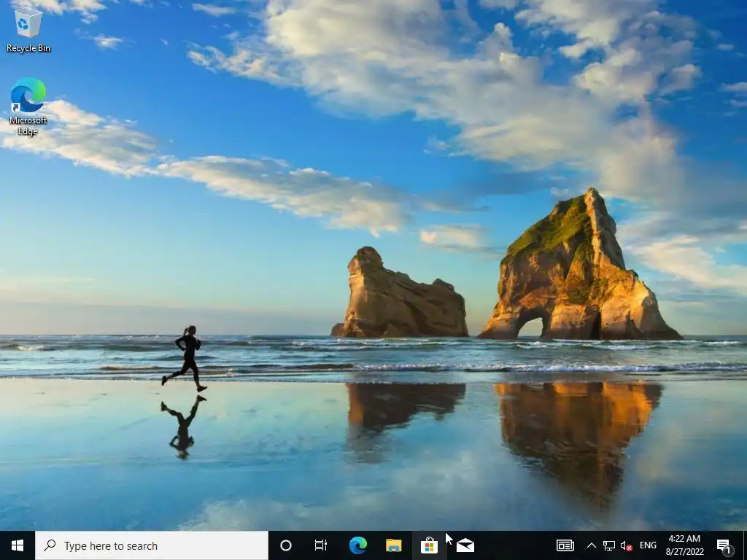
Task: Launch Microsoft Edge from the taskbar
Action: pos(357,545)
